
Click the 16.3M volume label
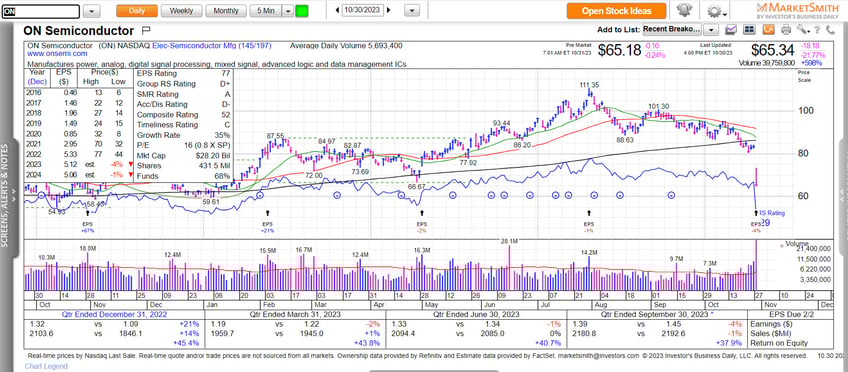[422, 250]
